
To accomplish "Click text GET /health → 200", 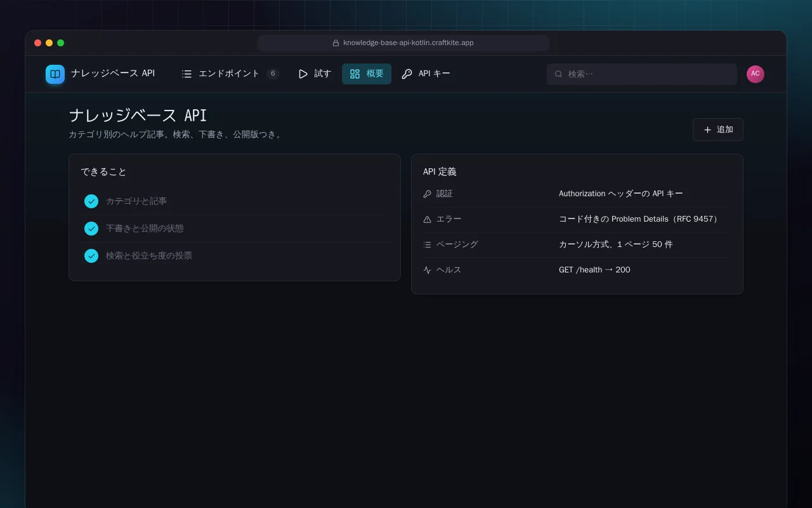I will 594,270.
